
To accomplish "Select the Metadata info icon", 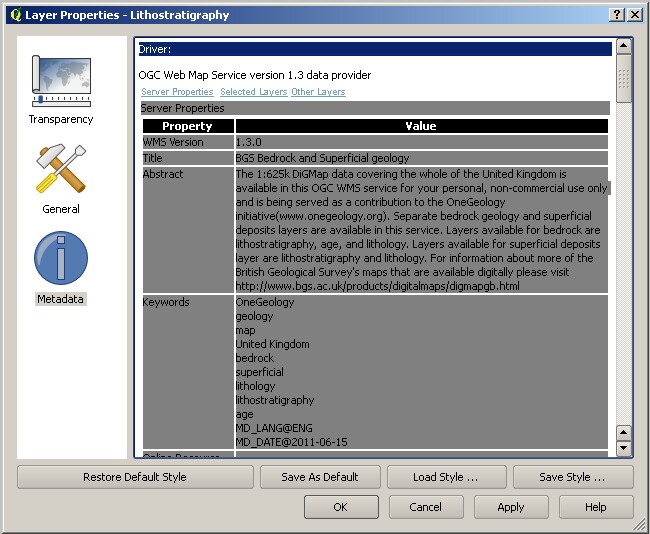I will 61,258.
